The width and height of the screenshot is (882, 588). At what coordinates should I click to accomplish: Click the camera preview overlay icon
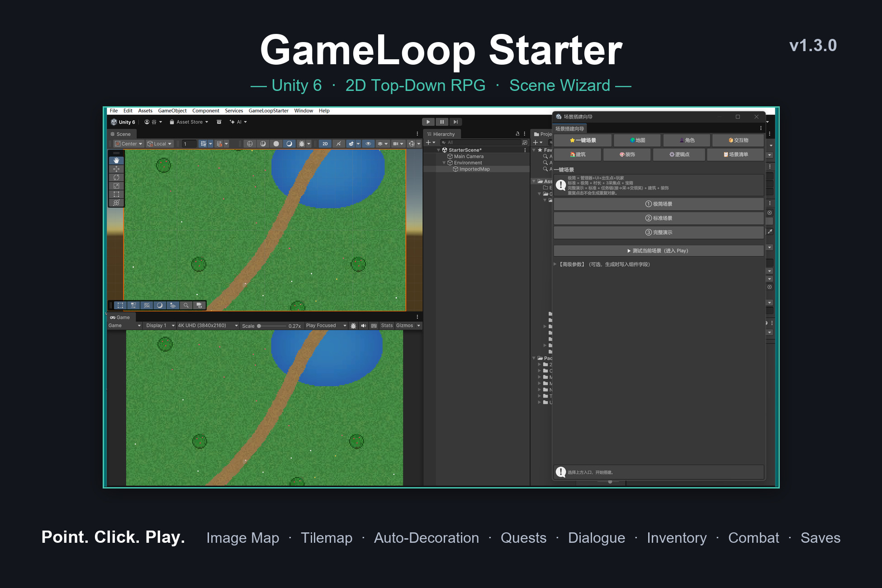199,305
